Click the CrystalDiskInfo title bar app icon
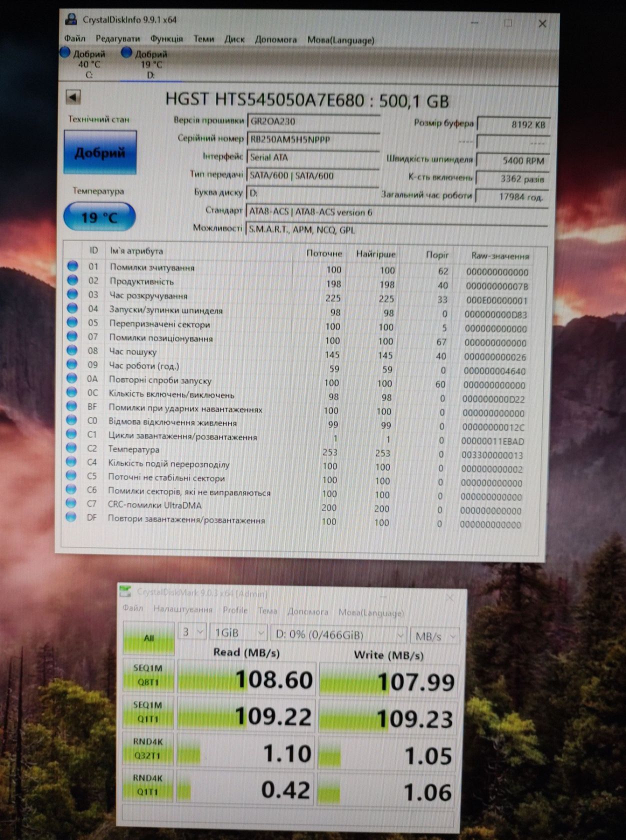The width and height of the screenshot is (626, 840). 71,19
